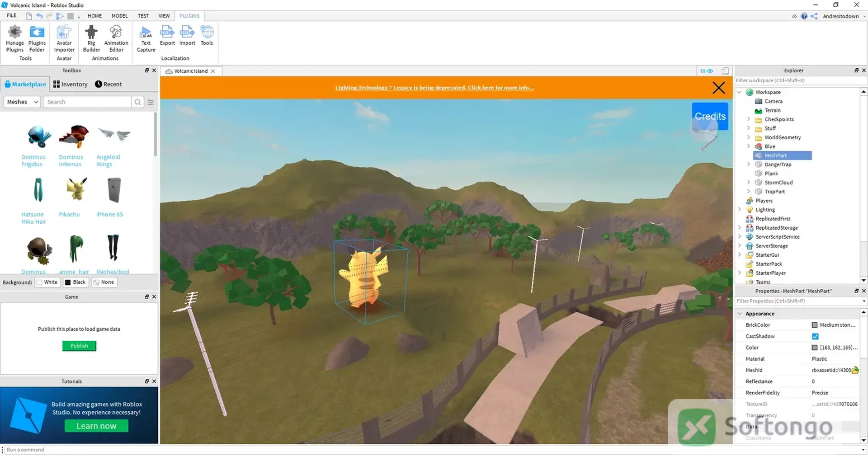The width and height of the screenshot is (868, 470).
Task: Pop out the viewport window icon
Action: 725,71
